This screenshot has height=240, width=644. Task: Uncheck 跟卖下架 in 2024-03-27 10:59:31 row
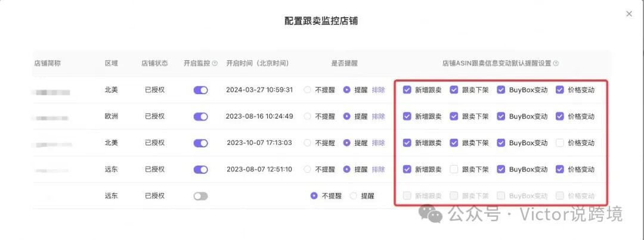pos(454,90)
